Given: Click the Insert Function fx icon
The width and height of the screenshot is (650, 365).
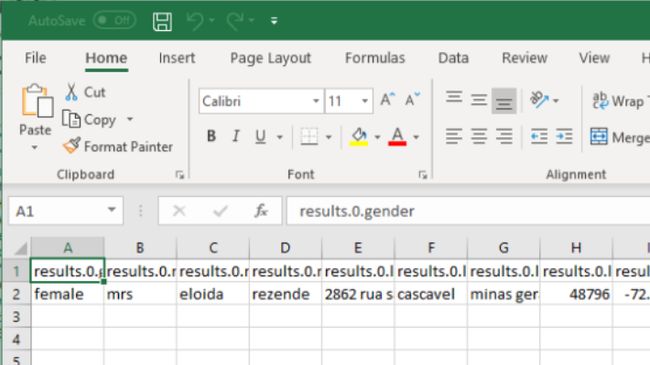Looking at the screenshot, I should tap(261, 211).
